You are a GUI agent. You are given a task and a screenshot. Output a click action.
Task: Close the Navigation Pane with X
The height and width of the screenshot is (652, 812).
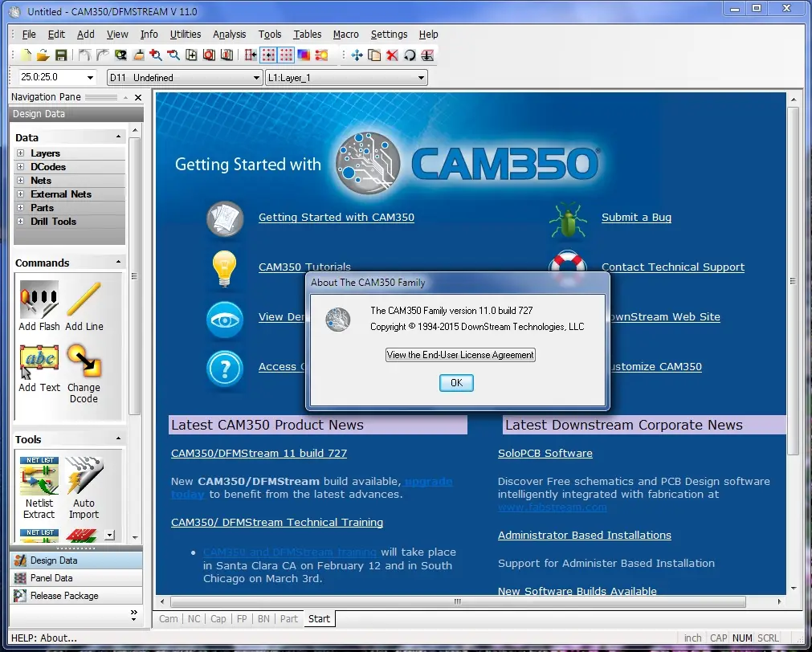[x=138, y=97]
